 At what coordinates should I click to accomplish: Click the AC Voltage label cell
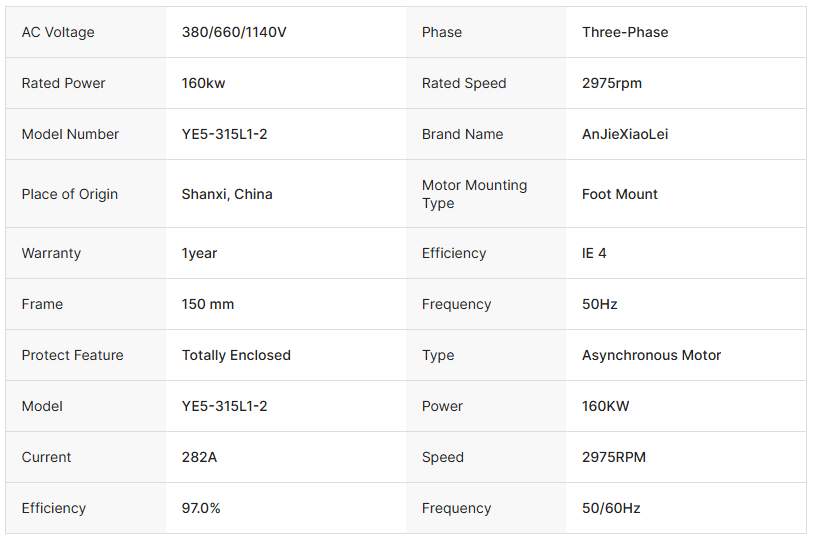click(58, 32)
